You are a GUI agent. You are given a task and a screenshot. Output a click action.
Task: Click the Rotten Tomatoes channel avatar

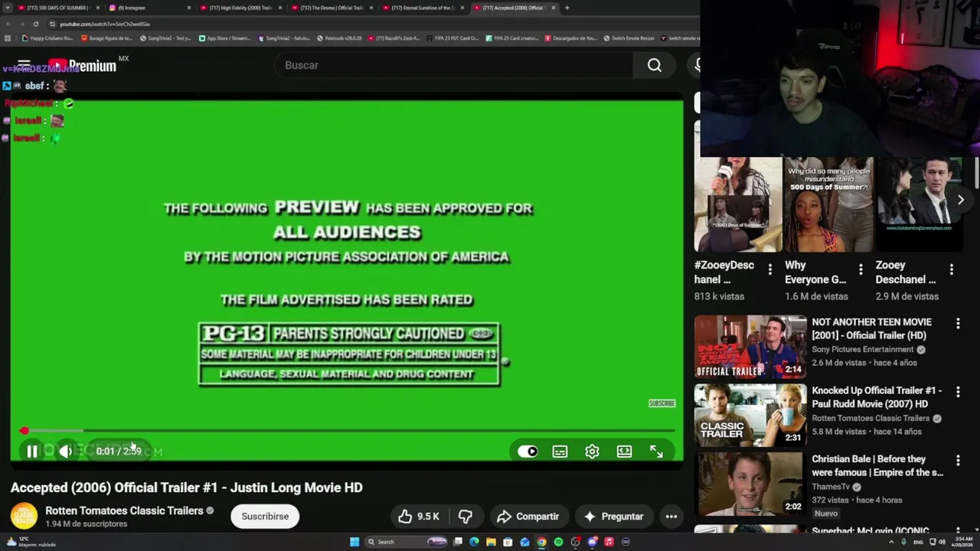coord(24,516)
